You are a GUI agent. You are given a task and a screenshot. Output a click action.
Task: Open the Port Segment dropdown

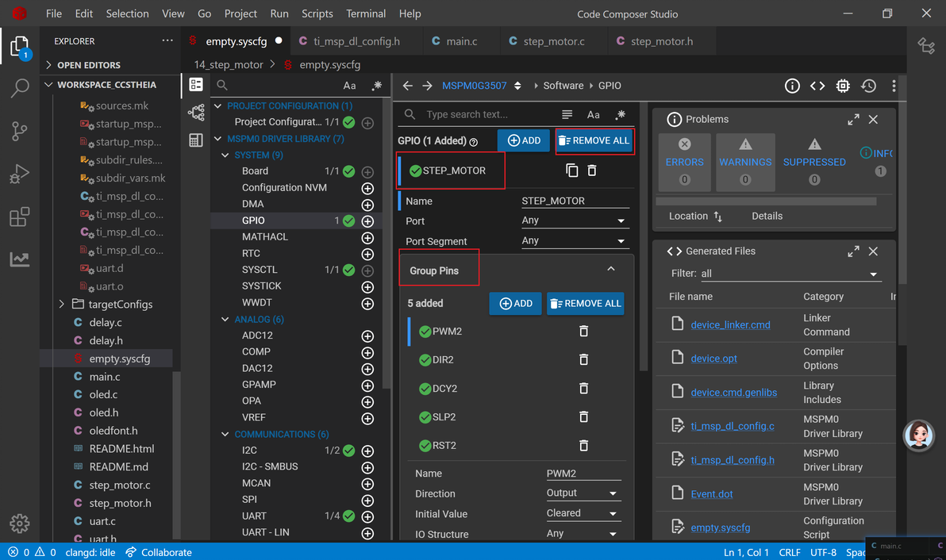tap(573, 240)
